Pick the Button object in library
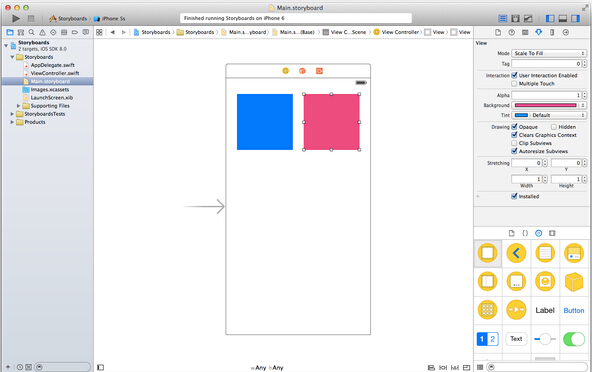The width and height of the screenshot is (592, 372). pos(574,310)
